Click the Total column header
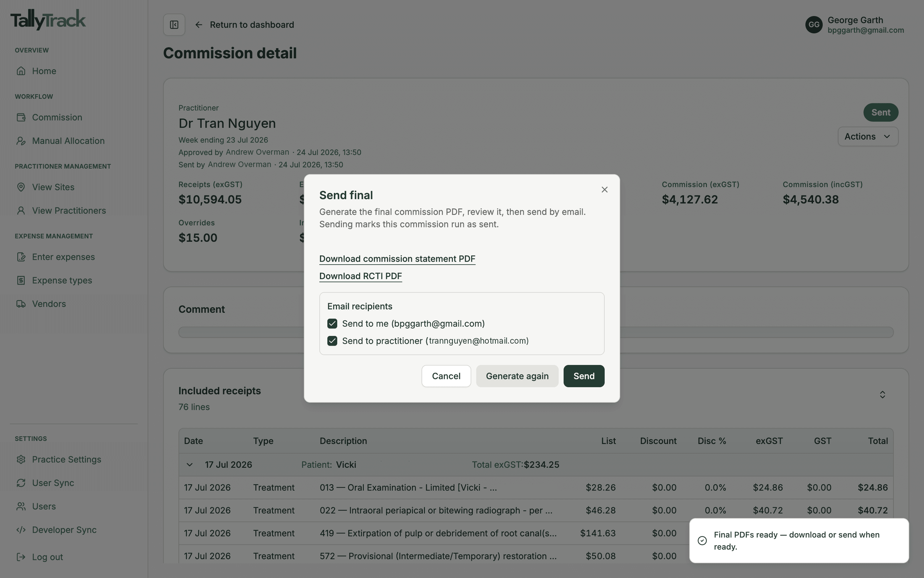 point(878,441)
